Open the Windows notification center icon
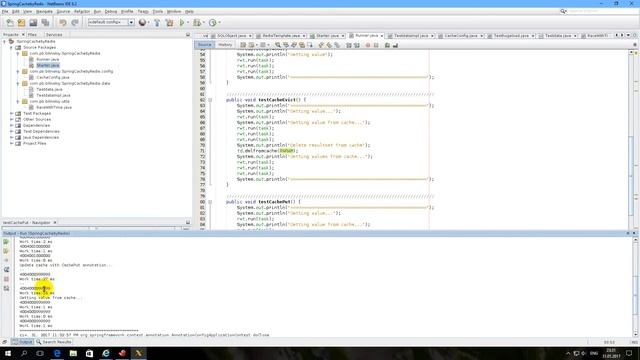Screen dimensions: 640x360 point(629,353)
